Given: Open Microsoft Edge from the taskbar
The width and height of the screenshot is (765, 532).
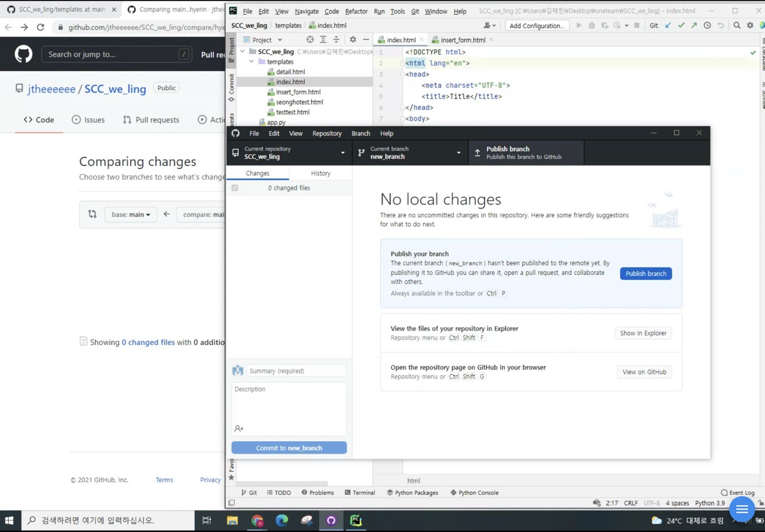Looking at the screenshot, I should pyautogui.click(x=281, y=521).
